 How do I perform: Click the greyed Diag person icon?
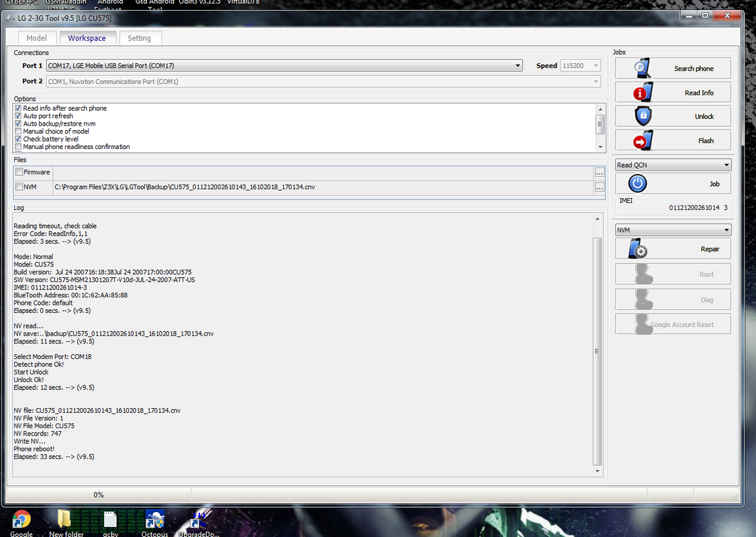click(644, 299)
